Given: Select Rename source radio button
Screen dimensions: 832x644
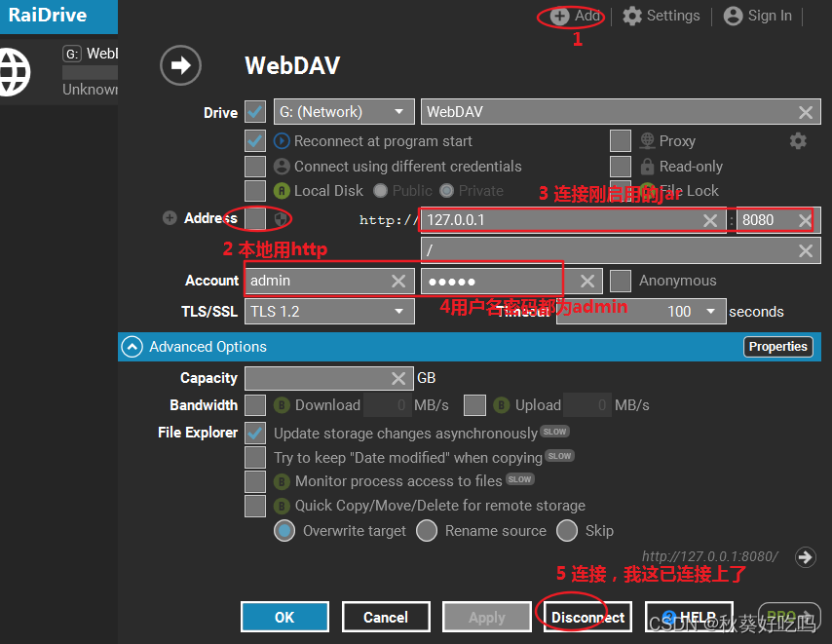Looking at the screenshot, I should pyautogui.click(x=427, y=530).
